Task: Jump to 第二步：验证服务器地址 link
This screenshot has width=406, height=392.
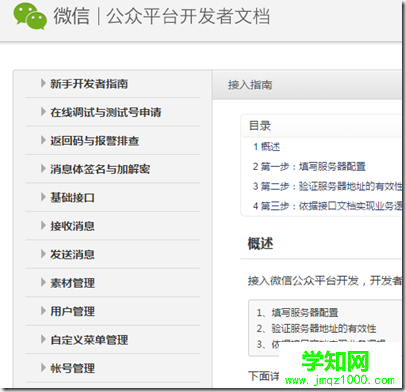Action: (327, 186)
